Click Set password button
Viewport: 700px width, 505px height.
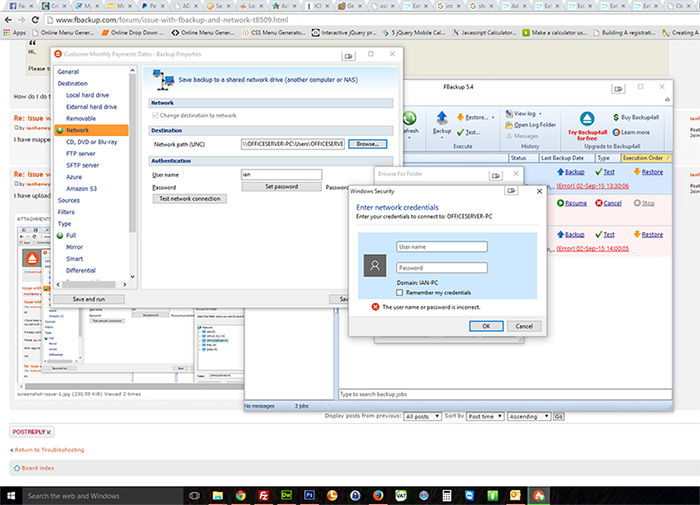pyautogui.click(x=281, y=187)
